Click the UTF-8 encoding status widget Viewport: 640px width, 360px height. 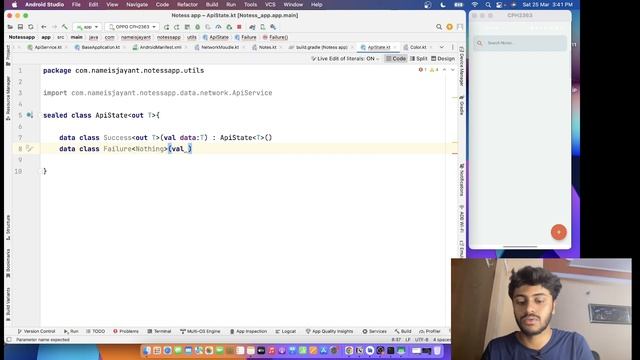422,340
